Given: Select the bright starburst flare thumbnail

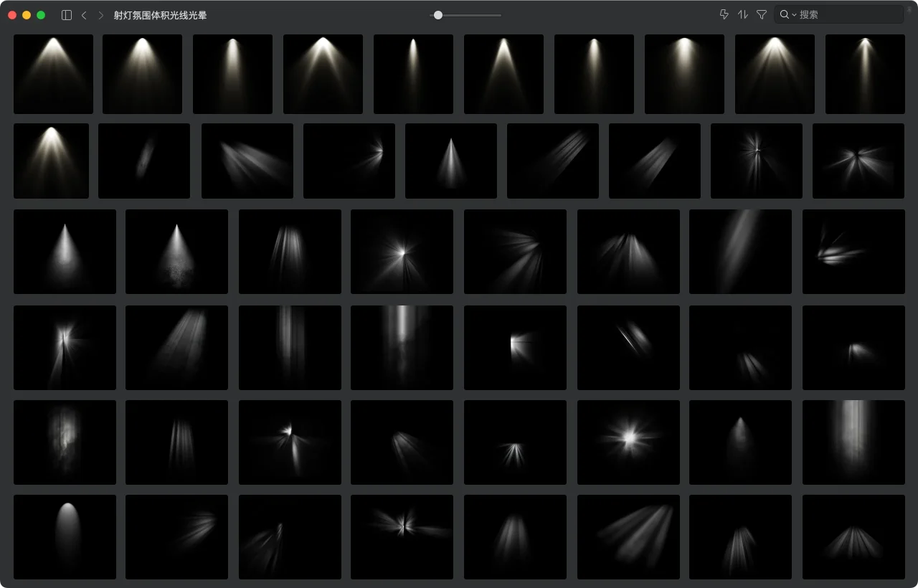Looking at the screenshot, I should tap(628, 442).
